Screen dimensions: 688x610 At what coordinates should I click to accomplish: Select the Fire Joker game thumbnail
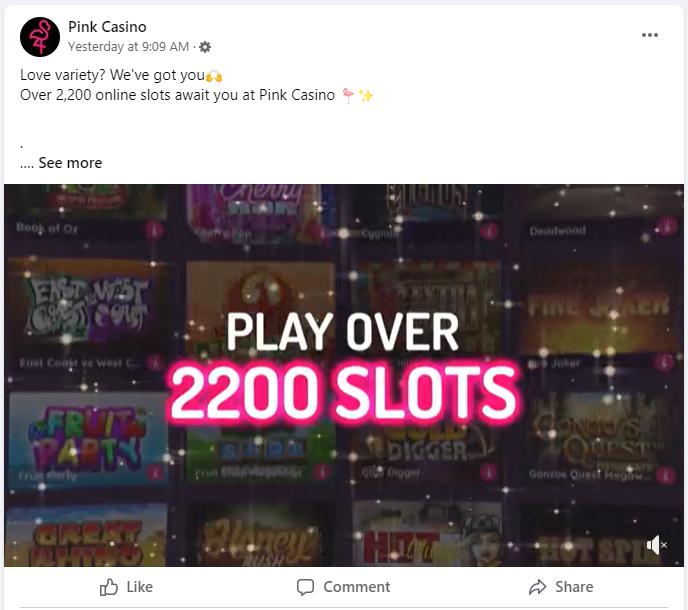coord(599,307)
